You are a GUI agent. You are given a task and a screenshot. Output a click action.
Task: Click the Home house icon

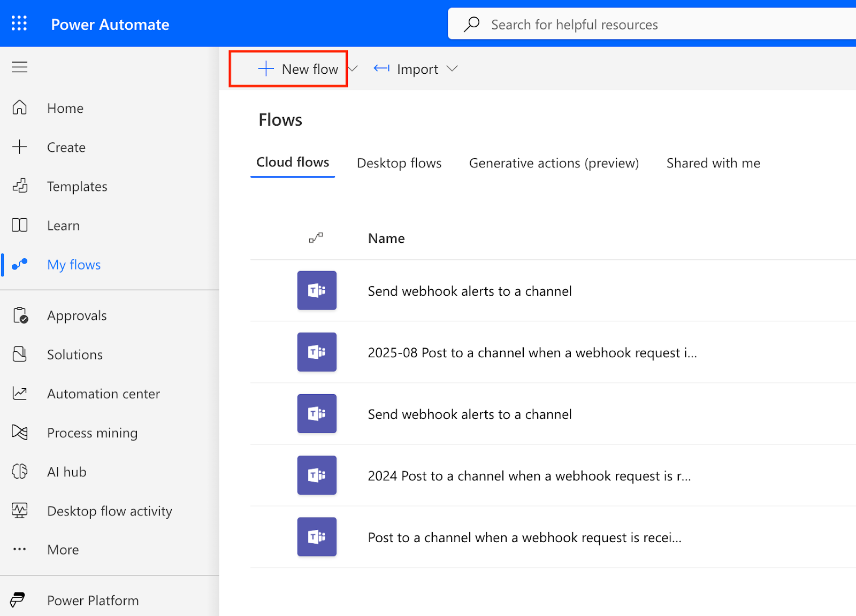(x=20, y=107)
